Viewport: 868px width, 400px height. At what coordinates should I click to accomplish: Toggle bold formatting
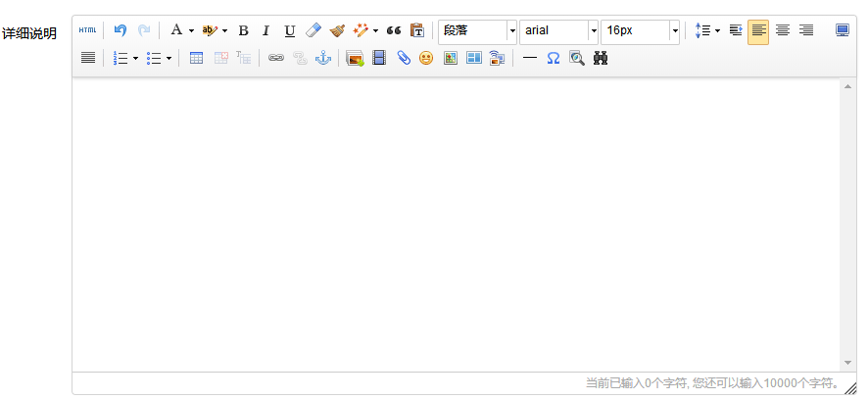pyautogui.click(x=244, y=30)
